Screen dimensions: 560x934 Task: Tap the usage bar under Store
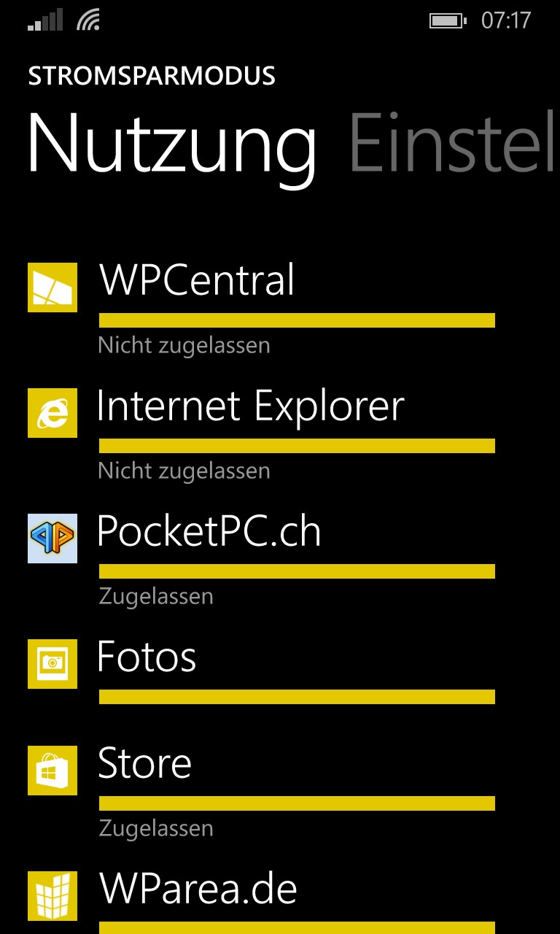point(297,803)
